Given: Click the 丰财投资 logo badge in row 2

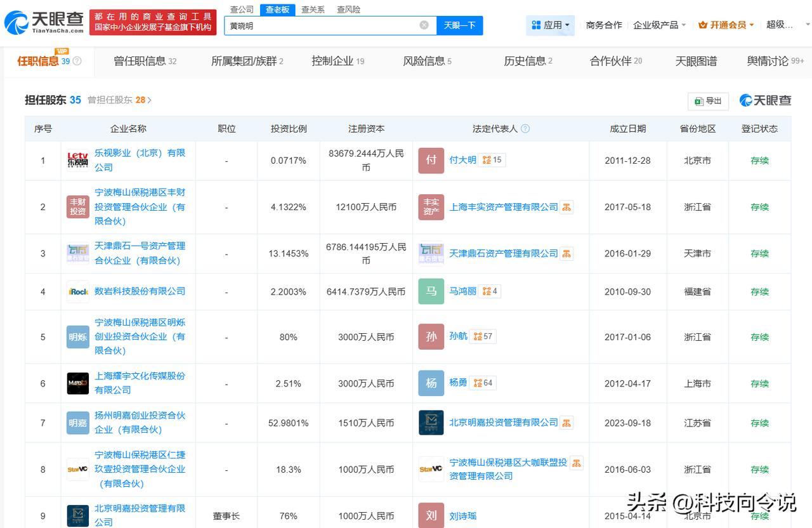Looking at the screenshot, I should [78, 207].
